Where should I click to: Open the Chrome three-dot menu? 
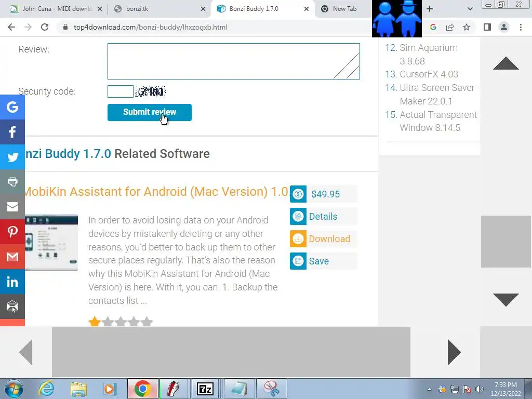[521, 27]
